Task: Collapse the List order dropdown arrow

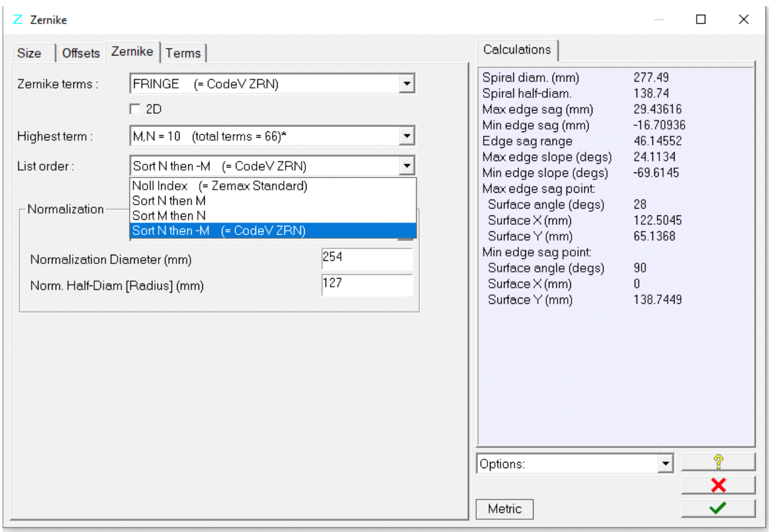Action: pyautogui.click(x=408, y=166)
